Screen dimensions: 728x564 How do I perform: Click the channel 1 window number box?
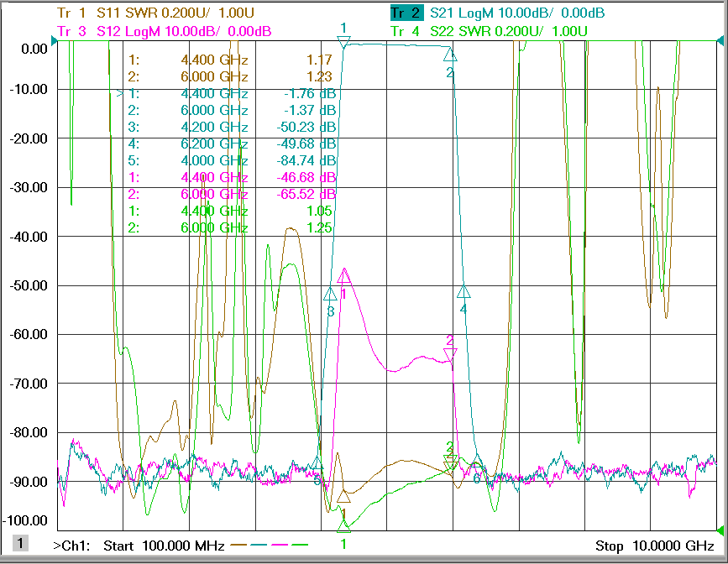pyautogui.click(x=20, y=543)
